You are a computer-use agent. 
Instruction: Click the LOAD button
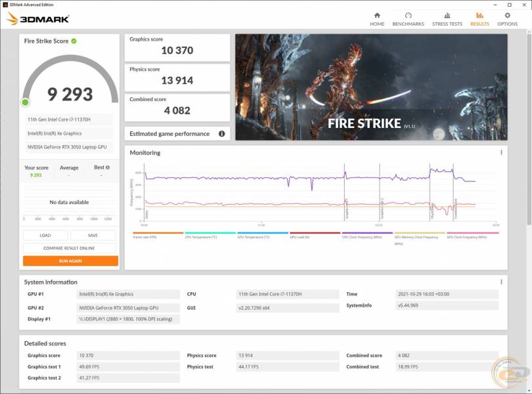45,235
